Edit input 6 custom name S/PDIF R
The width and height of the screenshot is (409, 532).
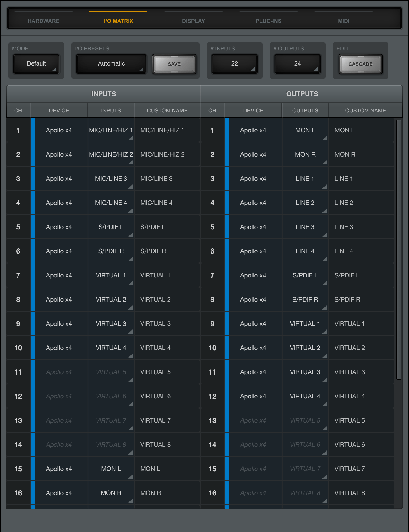pyautogui.click(x=167, y=251)
